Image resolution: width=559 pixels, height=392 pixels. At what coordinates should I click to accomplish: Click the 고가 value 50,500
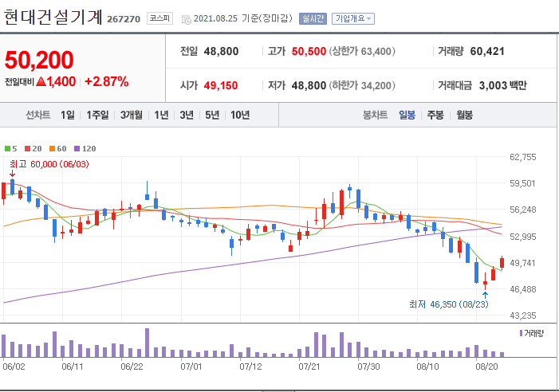click(309, 51)
